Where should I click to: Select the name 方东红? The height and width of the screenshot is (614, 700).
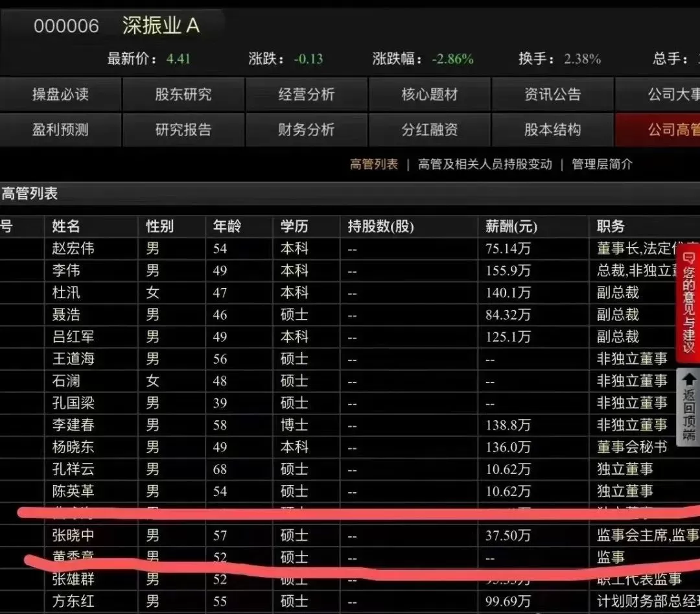pos(73,601)
